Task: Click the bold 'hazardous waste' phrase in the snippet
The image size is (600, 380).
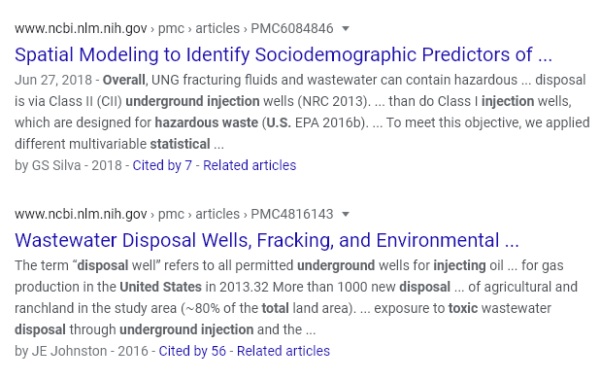Action: tap(206, 122)
